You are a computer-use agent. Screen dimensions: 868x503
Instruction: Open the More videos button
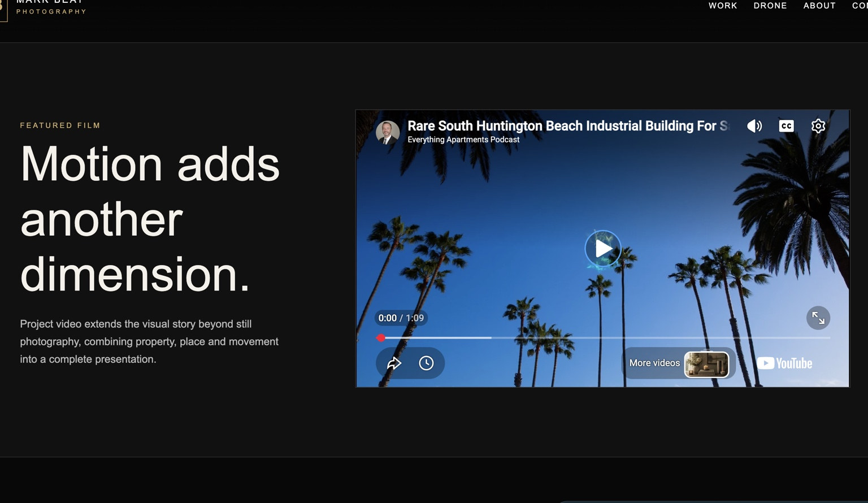679,363
